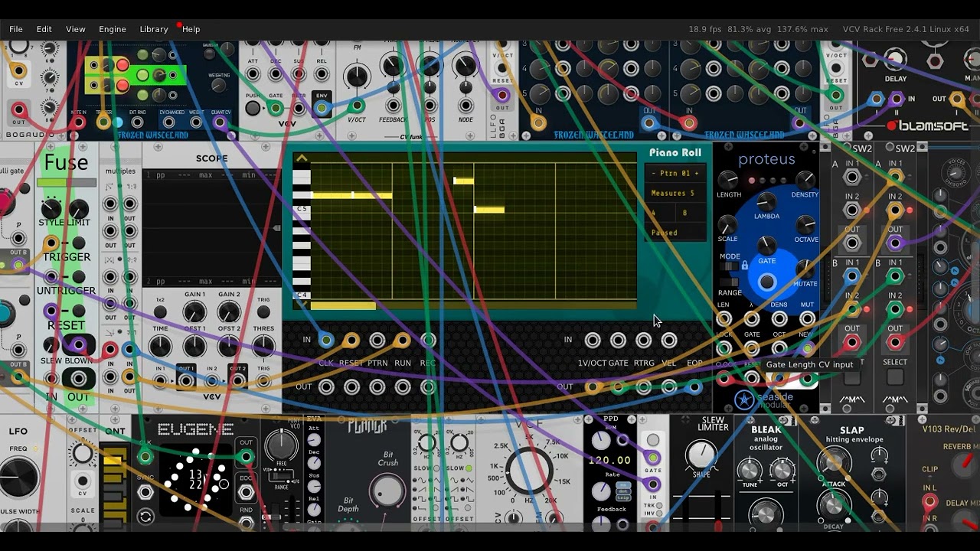
Task: Click the Scope TIME knob
Action: [x=160, y=347]
